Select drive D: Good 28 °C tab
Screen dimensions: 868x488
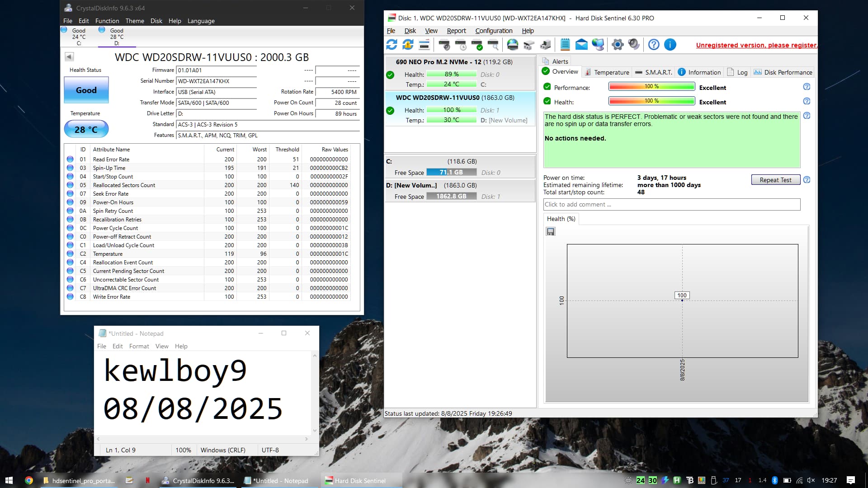pos(117,37)
